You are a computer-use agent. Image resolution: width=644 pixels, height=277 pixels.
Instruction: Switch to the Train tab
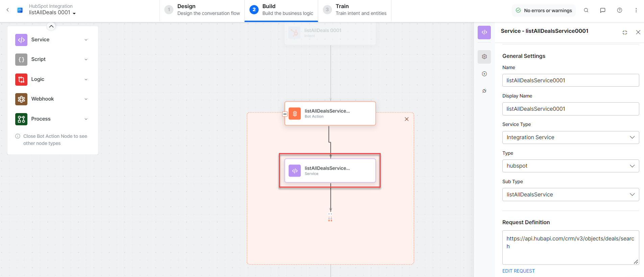click(x=355, y=10)
